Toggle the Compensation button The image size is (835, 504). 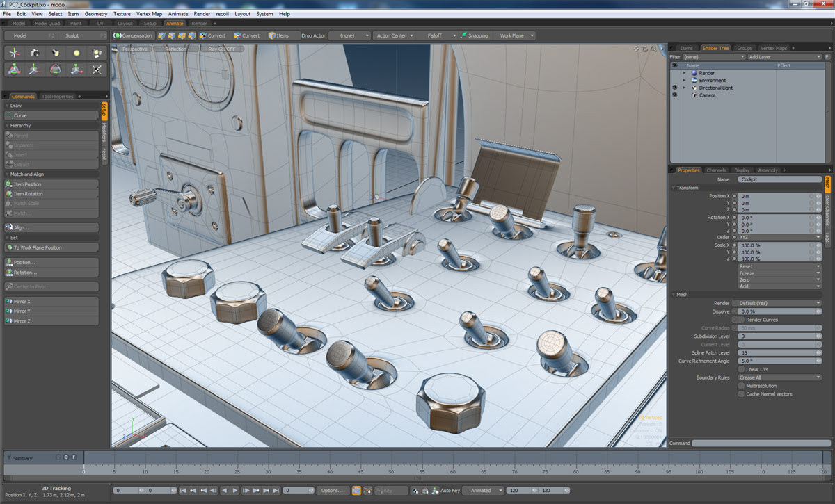133,35
